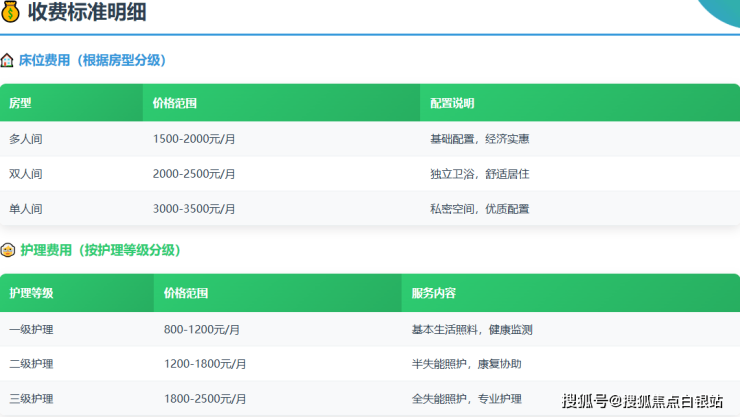Click the 1200-1800元/月 price cell
This screenshot has width=740, height=417.
coord(205,364)
